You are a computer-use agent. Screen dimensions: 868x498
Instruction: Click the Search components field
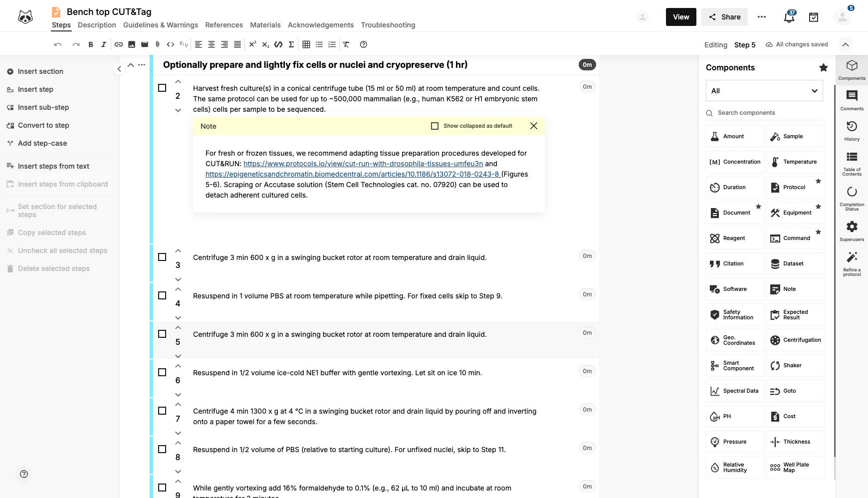tap(764, 113)
